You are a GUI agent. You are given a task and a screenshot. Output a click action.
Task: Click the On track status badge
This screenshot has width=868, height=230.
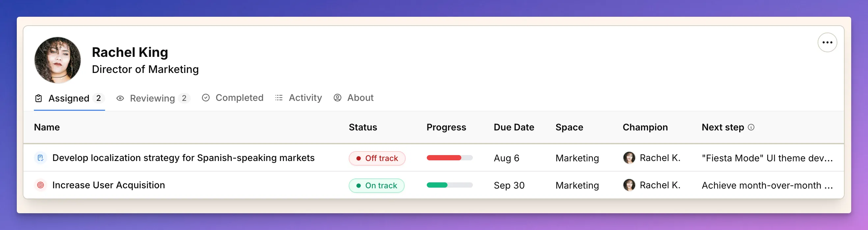[376, 185]
